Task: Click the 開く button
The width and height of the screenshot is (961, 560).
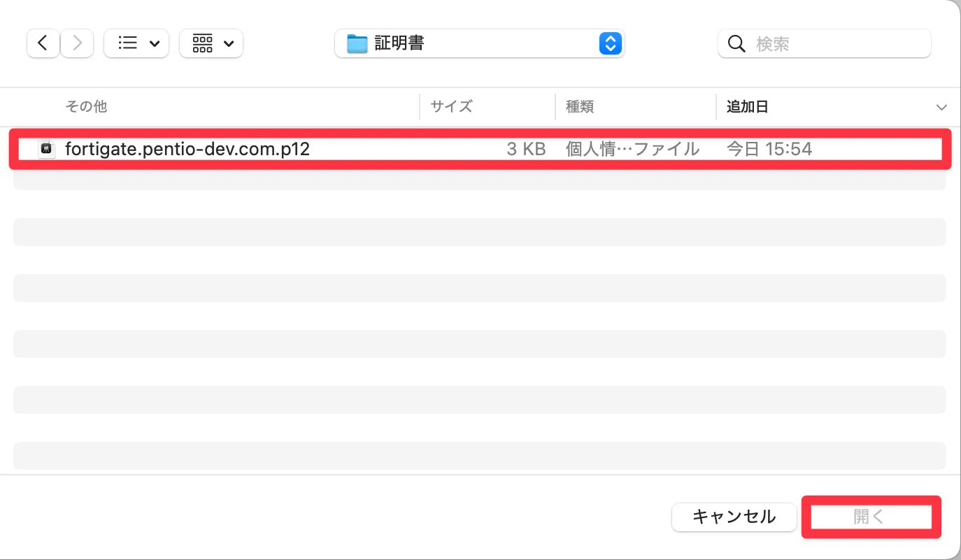Action: (871, 517)
